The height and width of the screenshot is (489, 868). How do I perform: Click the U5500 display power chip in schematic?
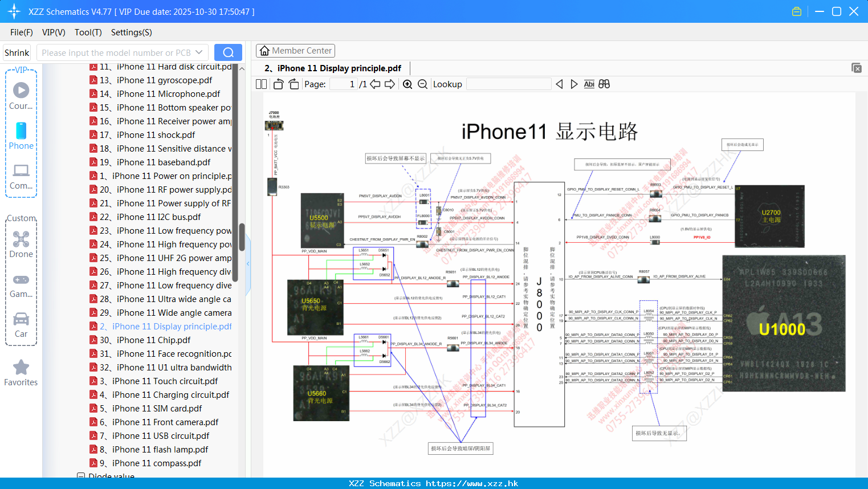pos(322,221)
